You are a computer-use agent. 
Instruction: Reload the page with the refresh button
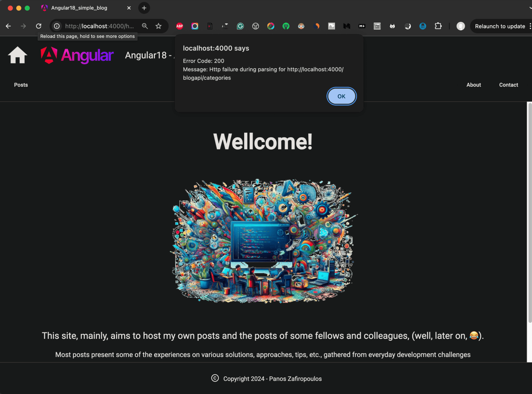[x=39, y=26]
